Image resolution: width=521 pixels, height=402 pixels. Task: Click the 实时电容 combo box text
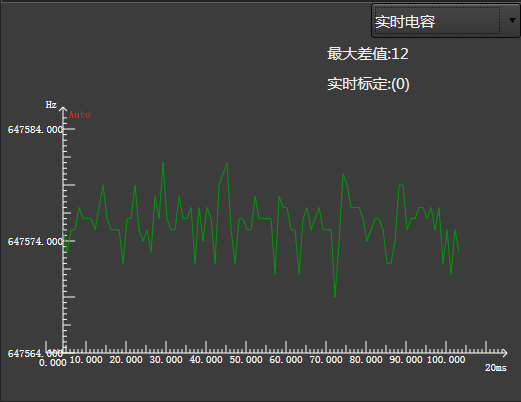pyautogui.click(x=405, y=22)
